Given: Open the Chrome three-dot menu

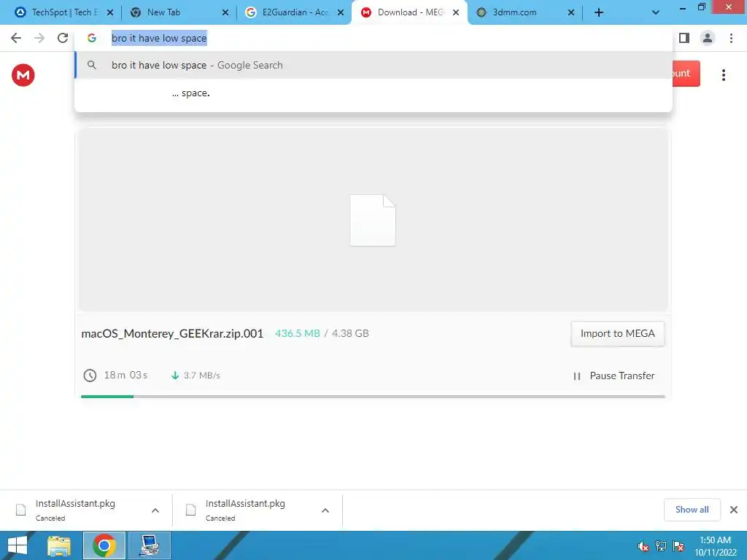Looking at the screenshot, I should pyautogui.click(x=731, y=38).
